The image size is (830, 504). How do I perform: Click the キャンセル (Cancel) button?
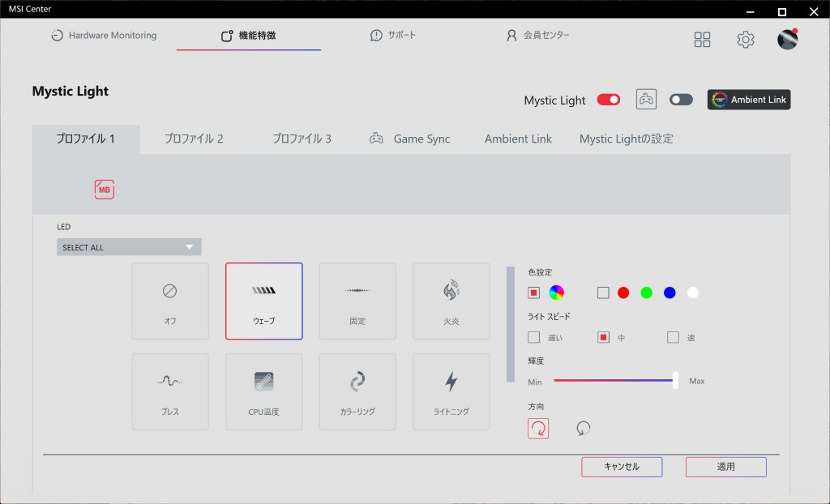pos(622,467)
